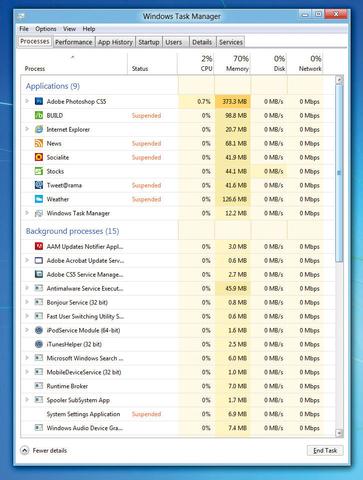The height and width of the screenshot is (480, 363).
Task: Click the Antimalware Service Executable icon
Action: point(39,288)
